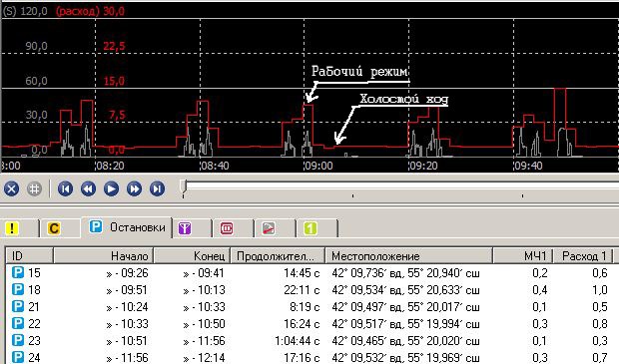Open the pink tank icon tab

234,228
